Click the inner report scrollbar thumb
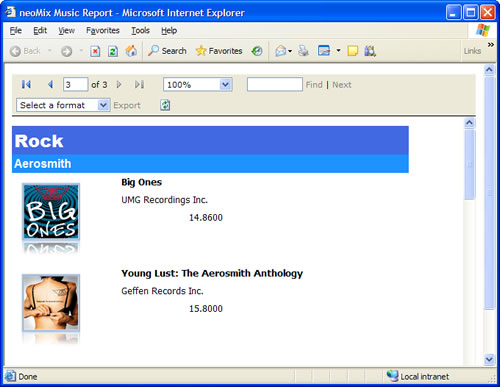Viewport: 500px width, 387px height. tap(469, 165)
